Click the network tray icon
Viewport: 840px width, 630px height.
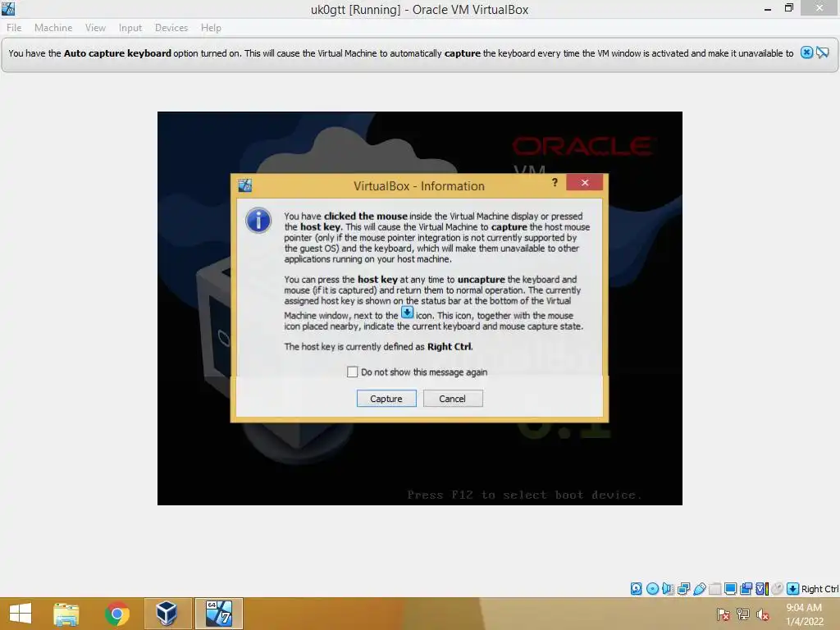[743, 614]
